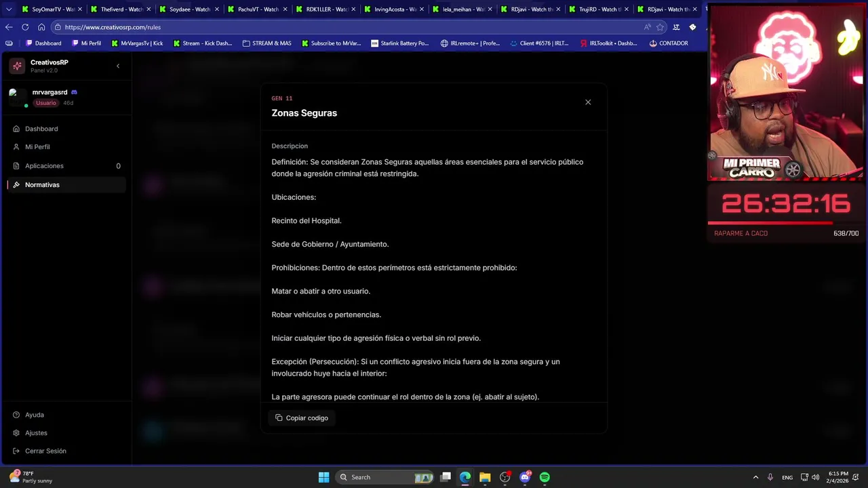Click the volume icon in system tray
The image size is (868, 488).
click(x=815, y=477)
